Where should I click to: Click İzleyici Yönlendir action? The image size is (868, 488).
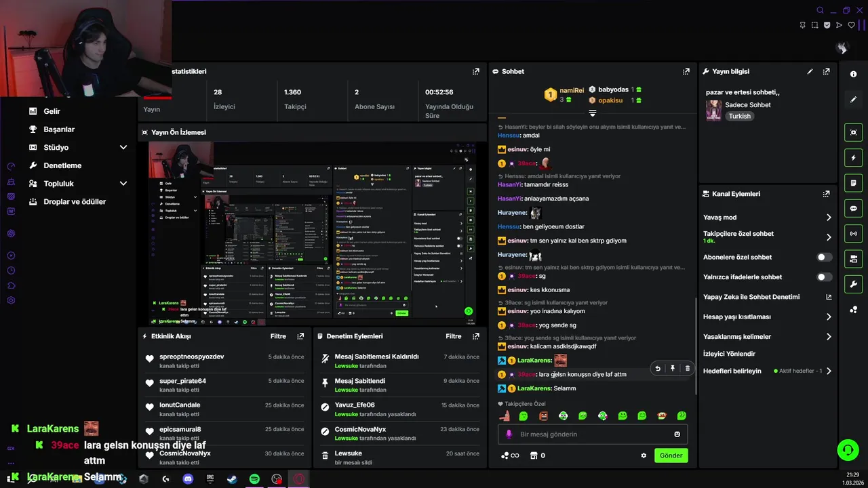click(x=729, y=354)
